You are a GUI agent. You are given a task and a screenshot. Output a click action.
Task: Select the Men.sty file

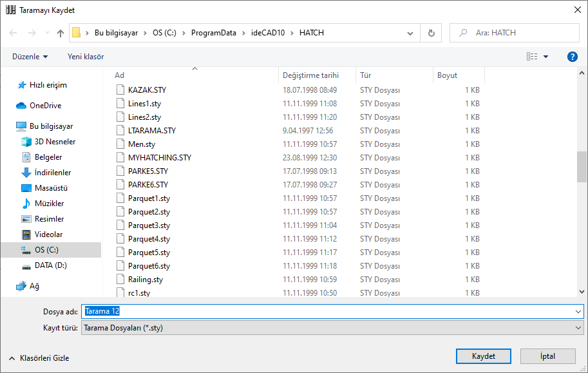[142, 144]
